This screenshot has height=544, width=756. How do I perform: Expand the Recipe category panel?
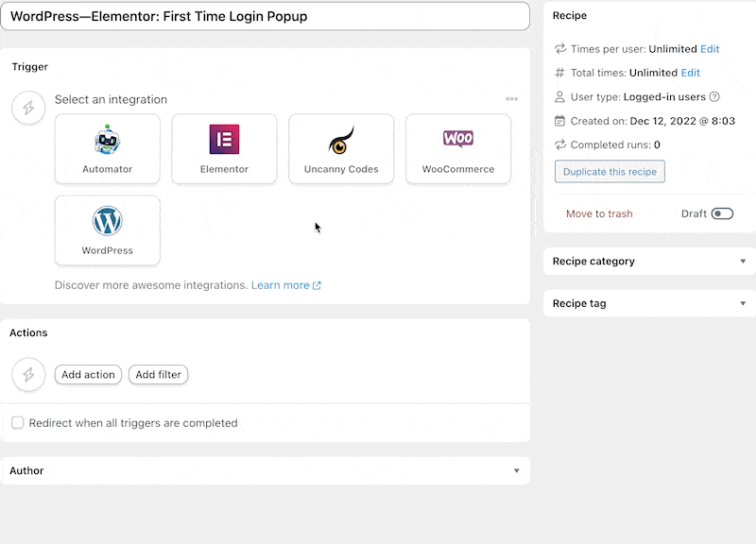point(648,261)
